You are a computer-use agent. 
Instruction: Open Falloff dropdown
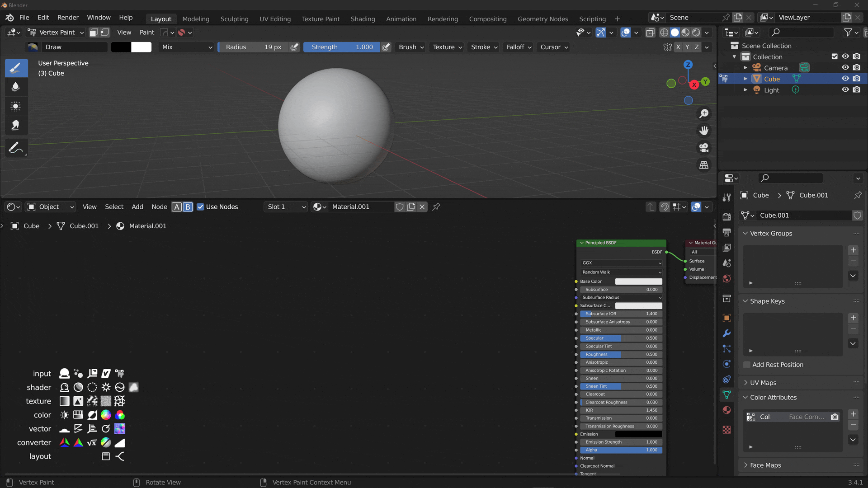519,47
